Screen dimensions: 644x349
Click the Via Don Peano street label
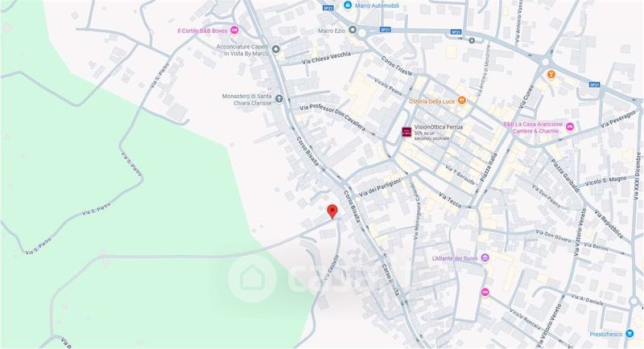tap(547, 196)
